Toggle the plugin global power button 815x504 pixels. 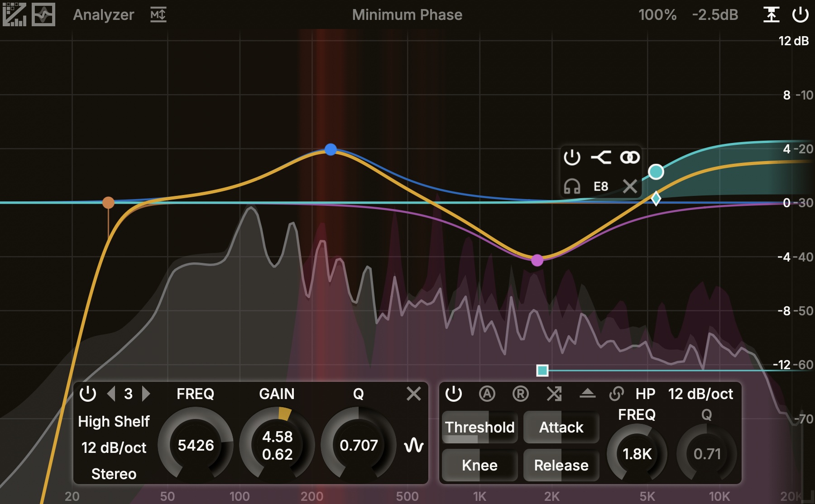800,15
